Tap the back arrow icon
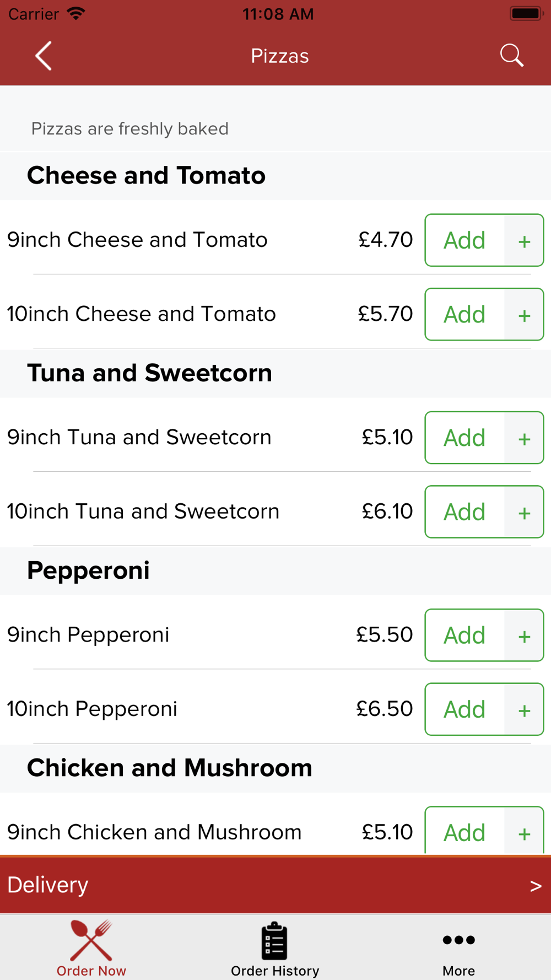 44,56
